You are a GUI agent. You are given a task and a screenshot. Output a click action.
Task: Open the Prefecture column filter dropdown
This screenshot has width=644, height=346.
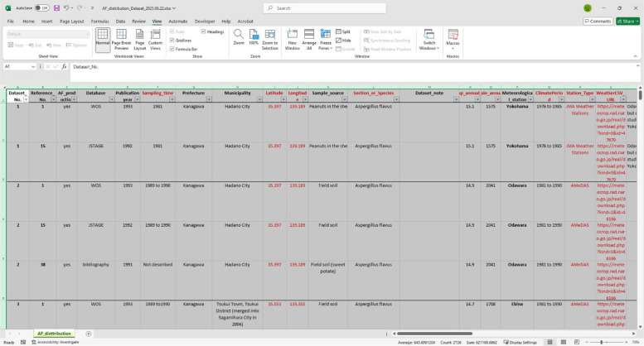209,99
